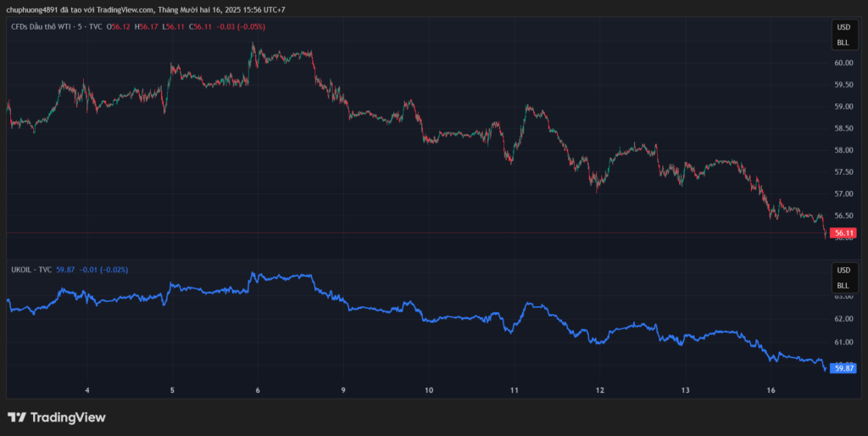Select the UKOIL · TVC legend title

coord(31,269)
